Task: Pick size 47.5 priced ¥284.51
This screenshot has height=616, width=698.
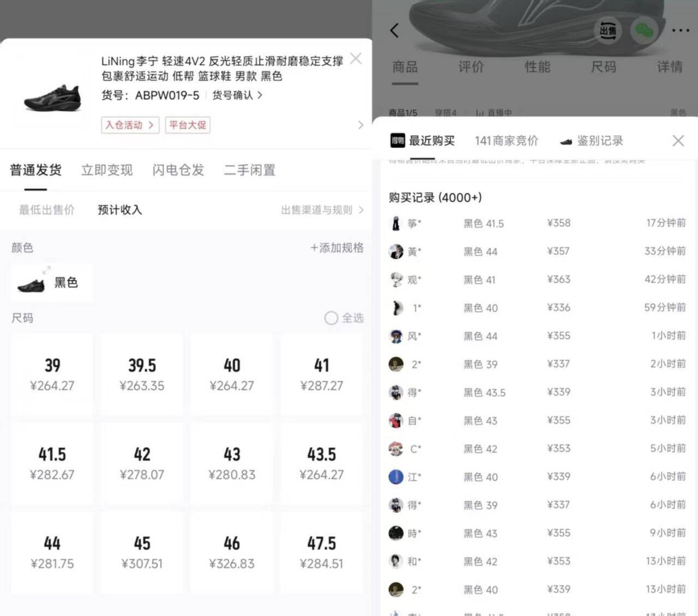Action: pyautogui.click(x=322, y=553)
